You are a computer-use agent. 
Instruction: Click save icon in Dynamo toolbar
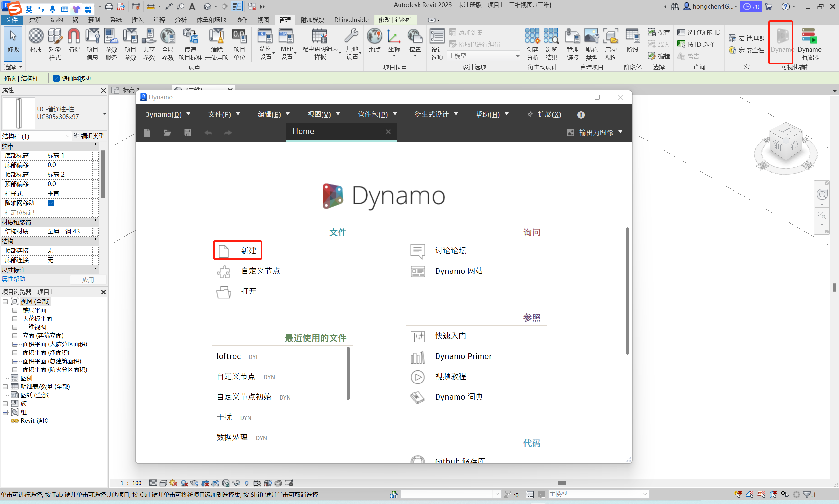tap(187, 132)
